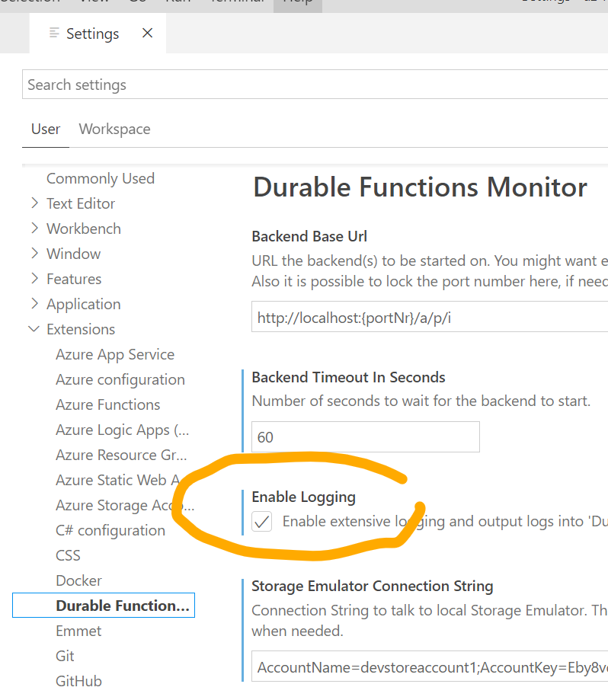The height and width of the screenshot is (700, 608).
Task: Collapse the Extensions settings section
Action: tap(80, 329)
